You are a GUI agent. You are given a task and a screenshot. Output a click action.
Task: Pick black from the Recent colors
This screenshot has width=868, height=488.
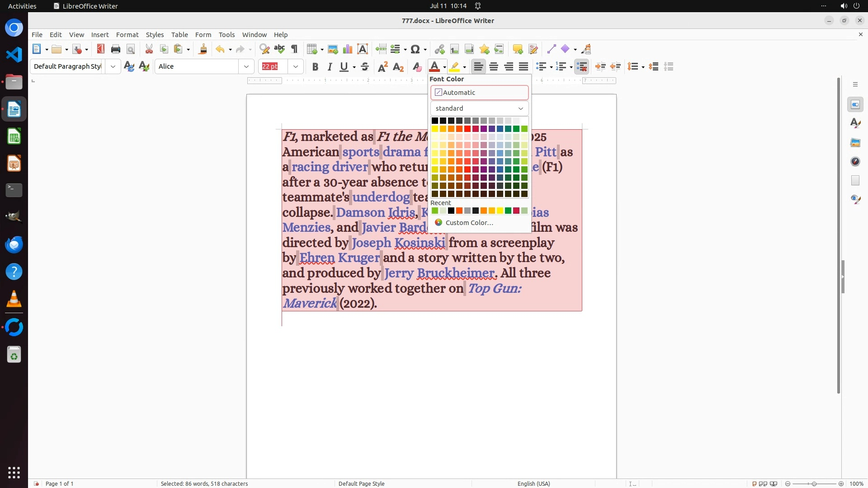tap(451, 211)
